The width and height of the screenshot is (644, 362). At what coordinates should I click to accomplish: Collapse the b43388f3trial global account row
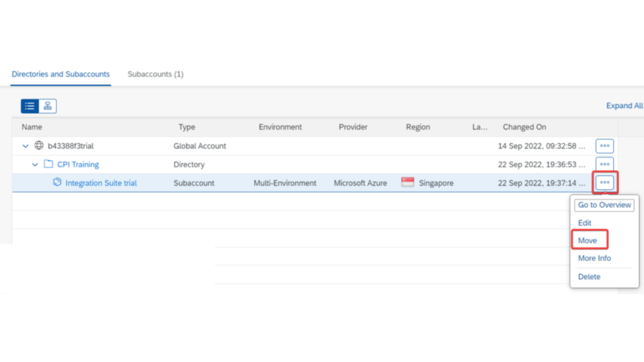tap(26, 146)
